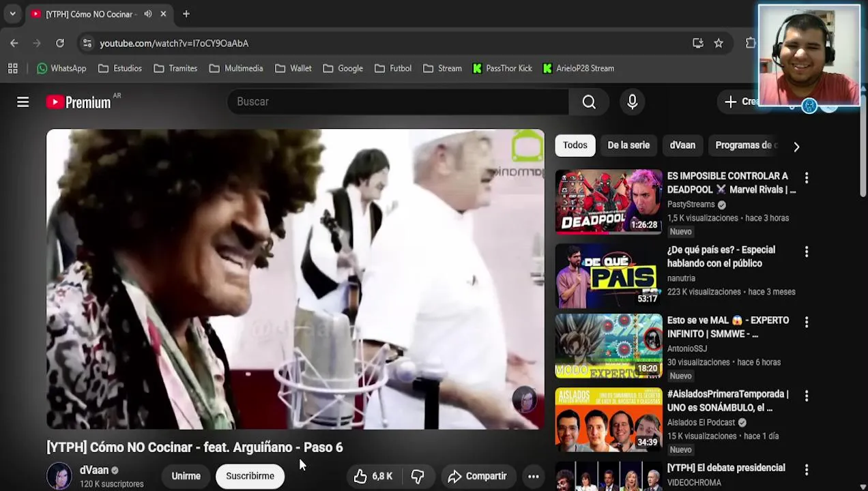Select the De la serie chip
The width and height of the screenshot is (868, 491).
628,145
